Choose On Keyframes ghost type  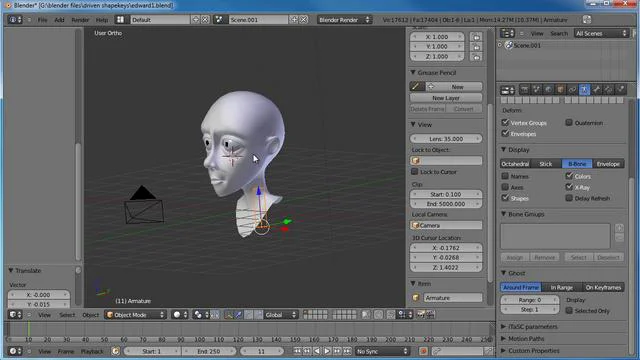(603, 287)
